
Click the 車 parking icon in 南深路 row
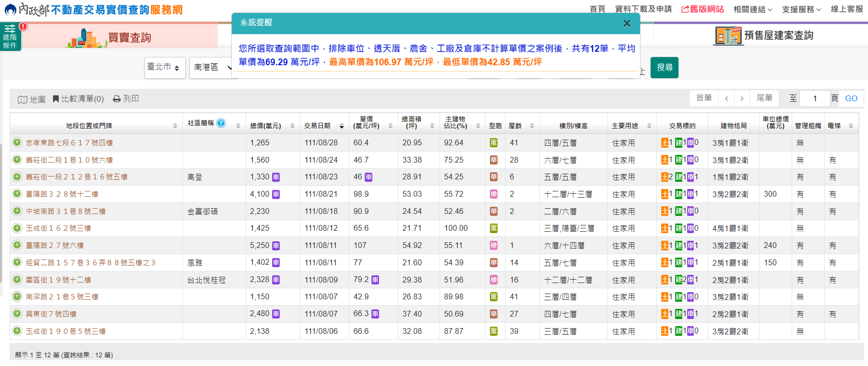[690, 297]
